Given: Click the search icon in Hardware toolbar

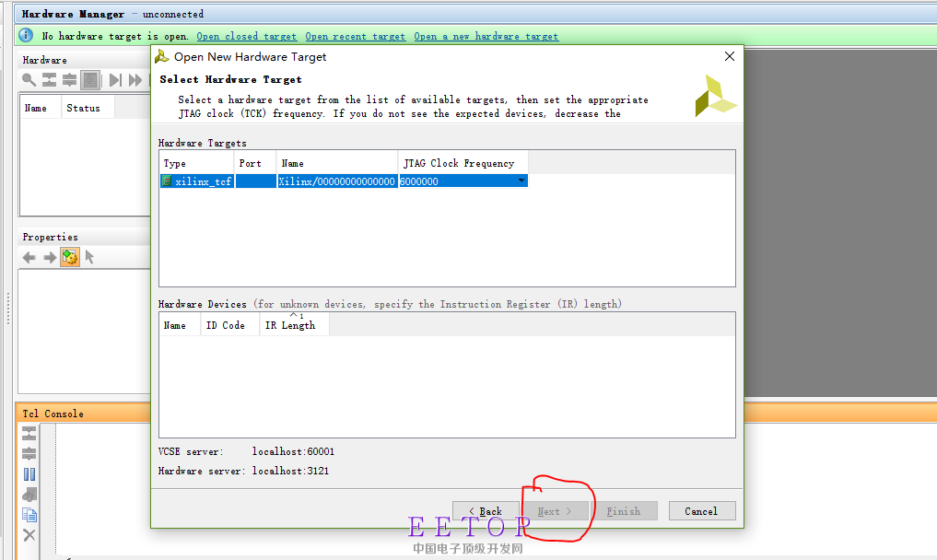Looking at the screenshot, I should 29,79.
